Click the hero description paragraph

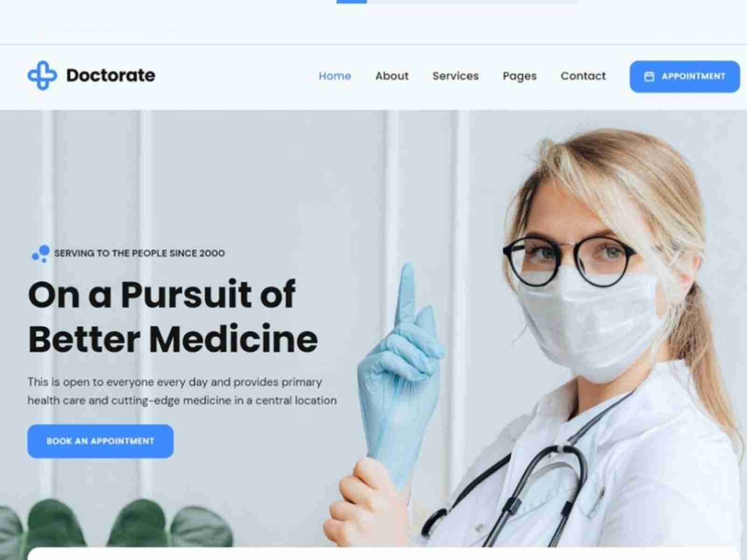click(182, 391)
